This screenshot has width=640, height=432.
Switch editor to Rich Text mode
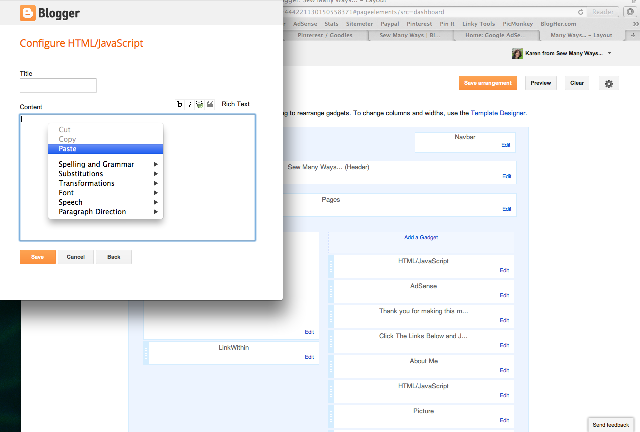tap(235, 104)
